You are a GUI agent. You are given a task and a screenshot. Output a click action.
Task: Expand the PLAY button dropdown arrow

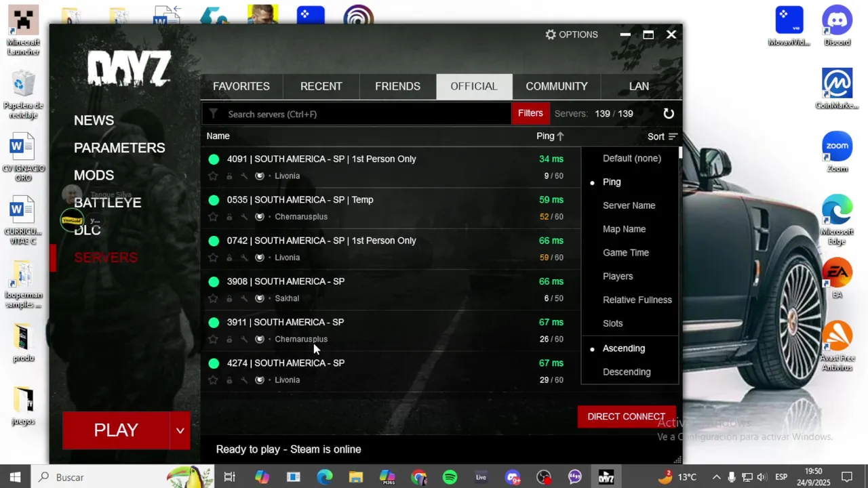(180, 430)
